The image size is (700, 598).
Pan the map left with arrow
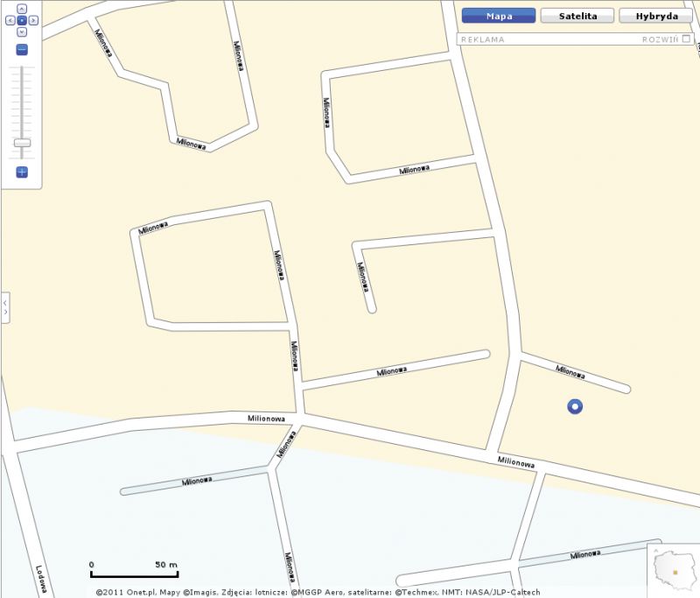click(x=10, y=20)
